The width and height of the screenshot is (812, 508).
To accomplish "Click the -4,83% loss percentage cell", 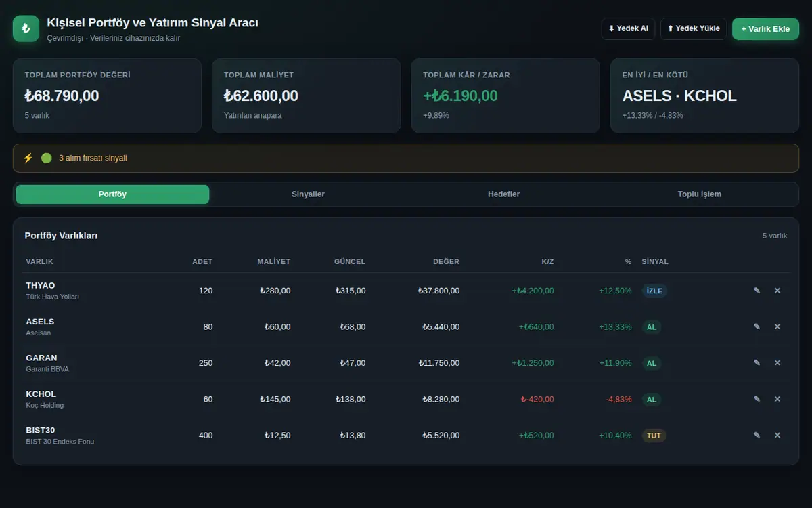I will pos(618,399).
